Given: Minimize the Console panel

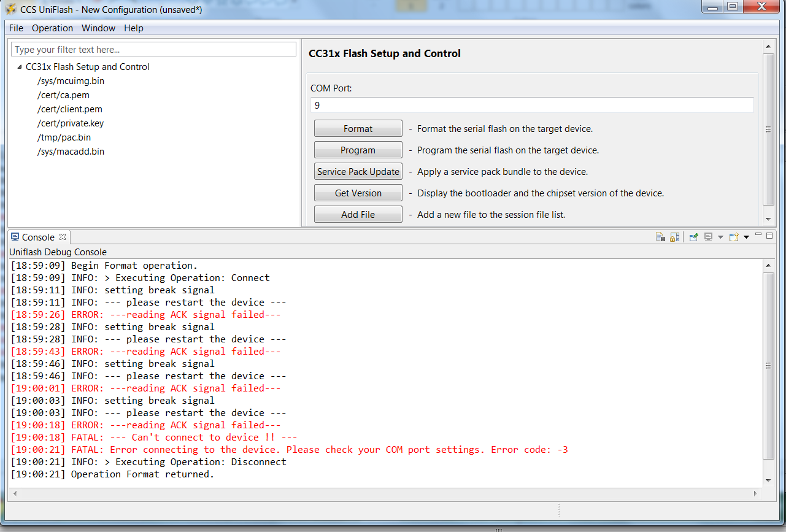Looking at the screenshot, I should coord(758,235).
